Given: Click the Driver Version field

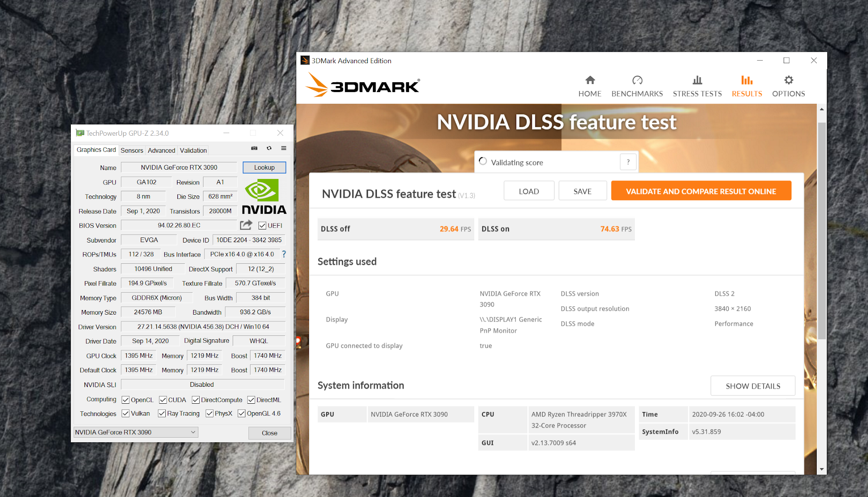Looking at the screenshot, I should pyautogui.click(x=203, y=327).
